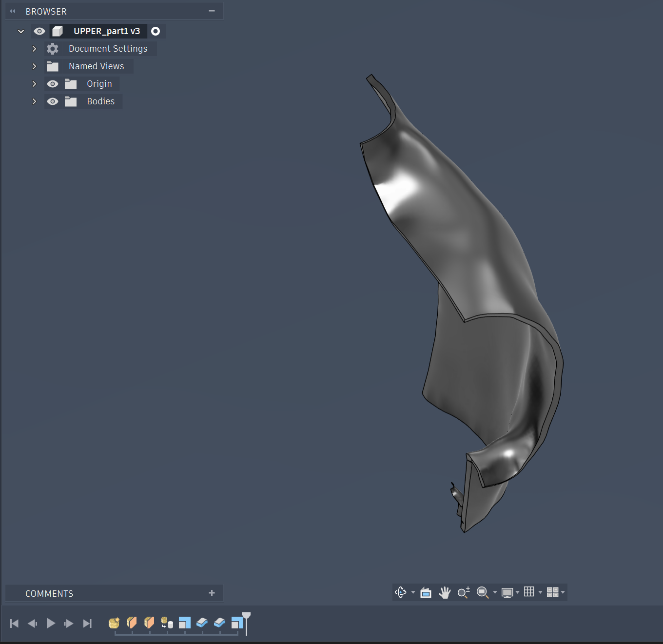Toggle Bodies folder visibility eye
This screenshot has height=644, width=663.
tap(53, 101)
